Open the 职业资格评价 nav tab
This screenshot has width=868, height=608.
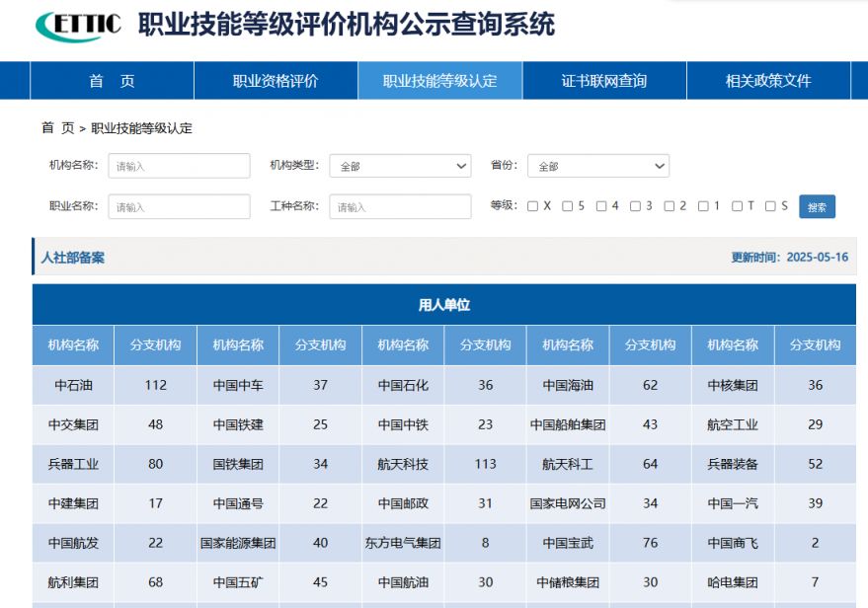[x=276, y=81]
